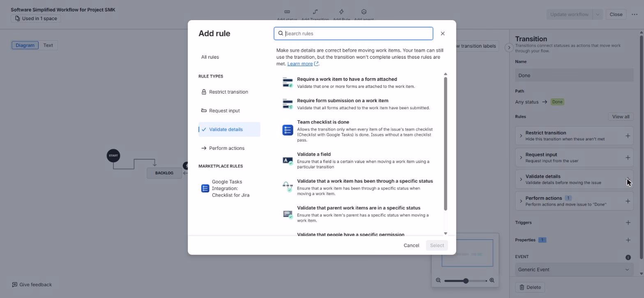Image resolution: width=644 pixels, height=298 pixels.
Task: Add a Perform actions rule with plus
Action: click(628, 201)
